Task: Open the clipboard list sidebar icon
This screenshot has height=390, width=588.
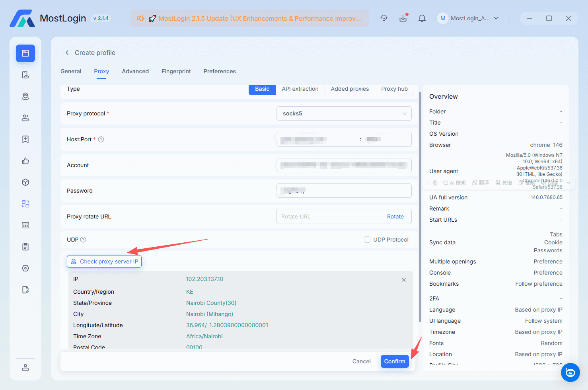Action: pos(25,247)
